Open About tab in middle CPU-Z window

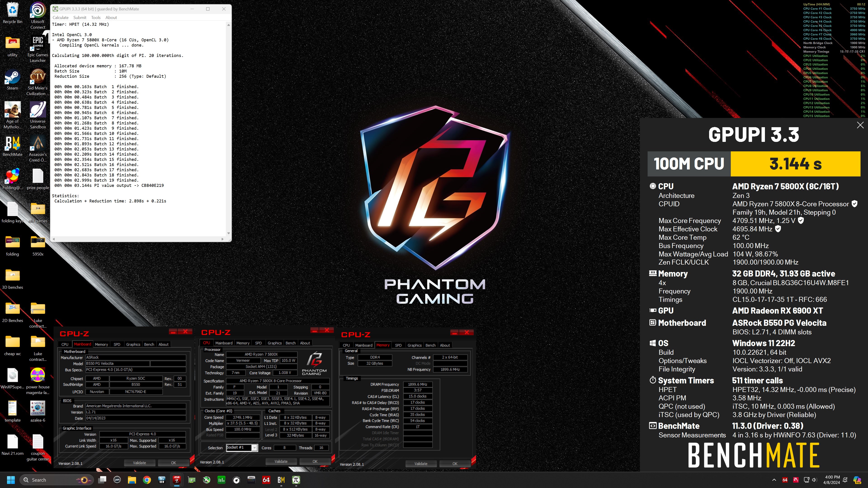click(x=305, y=343)
